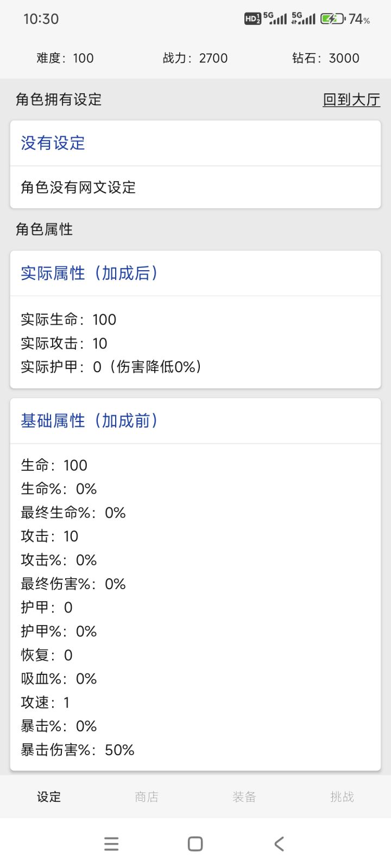Screen dimensions: 391x868
Task: Tap the 钻石: 3000 counter
Action: tap(325, 58)
